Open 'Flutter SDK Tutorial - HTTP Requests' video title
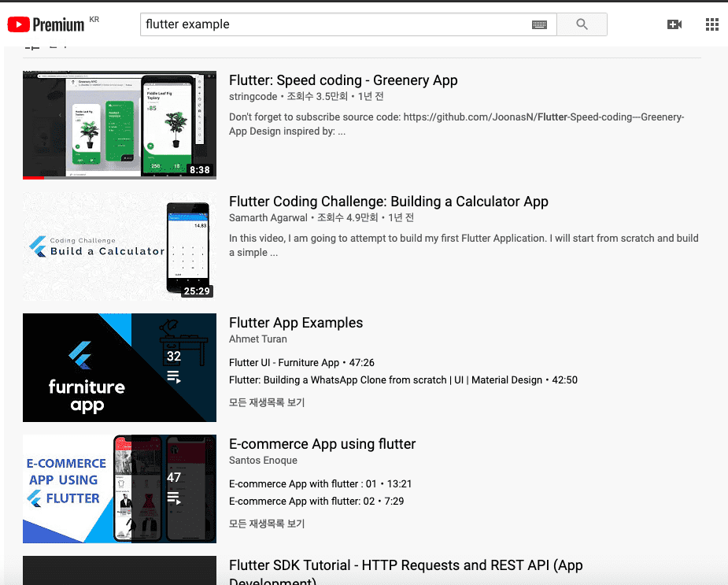 point(406,572)
